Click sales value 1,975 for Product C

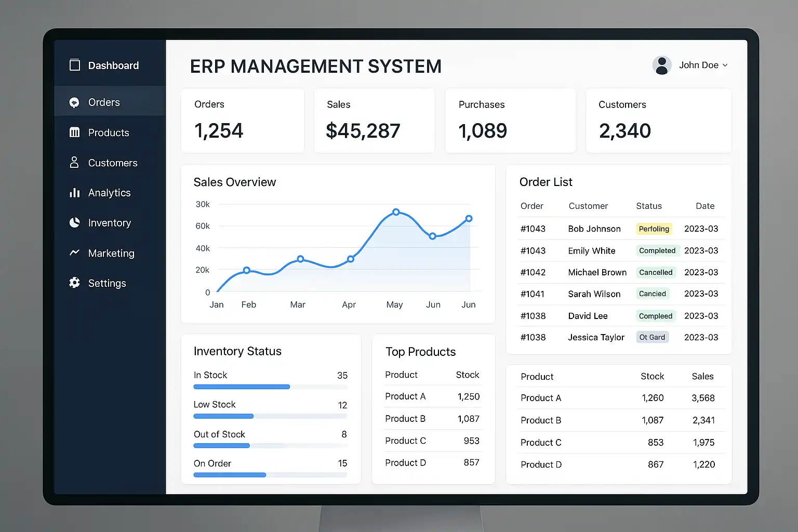point(704,443)
